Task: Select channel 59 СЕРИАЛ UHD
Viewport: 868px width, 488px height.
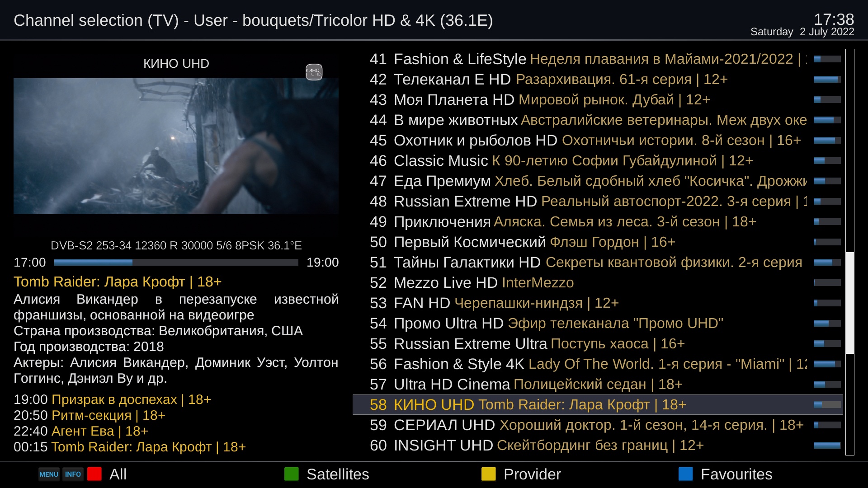Action: pos(598,425)
